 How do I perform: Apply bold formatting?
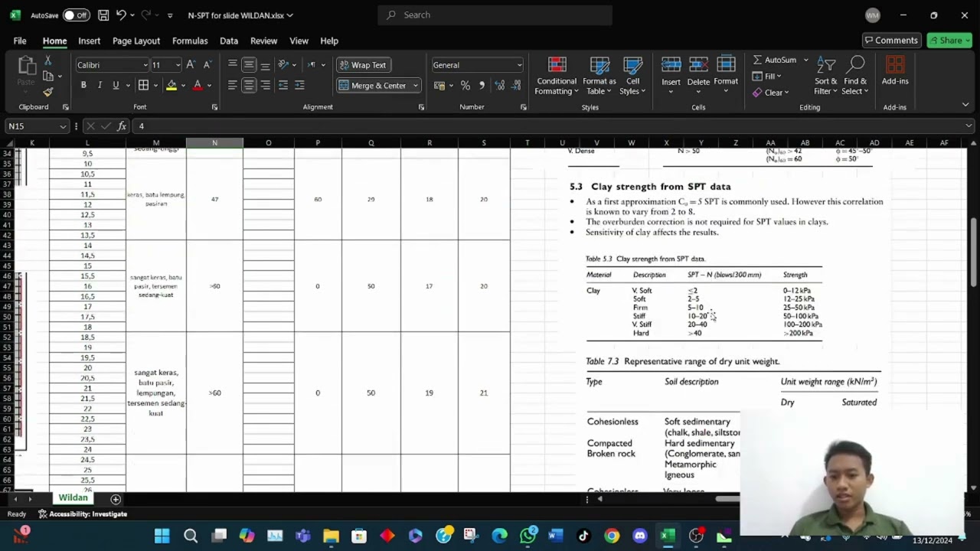coord(83,85)
